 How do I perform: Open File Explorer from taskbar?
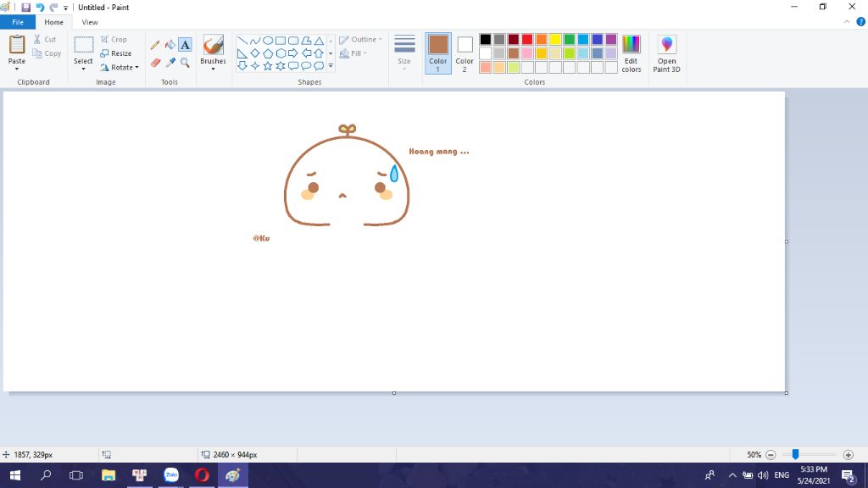[x=108, y=475]
